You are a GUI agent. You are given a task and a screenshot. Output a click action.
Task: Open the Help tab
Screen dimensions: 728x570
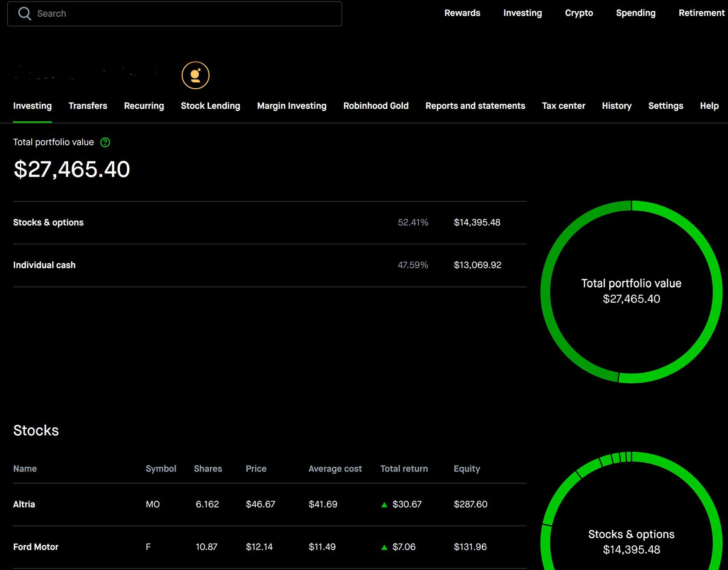click(x=709, y=106)
